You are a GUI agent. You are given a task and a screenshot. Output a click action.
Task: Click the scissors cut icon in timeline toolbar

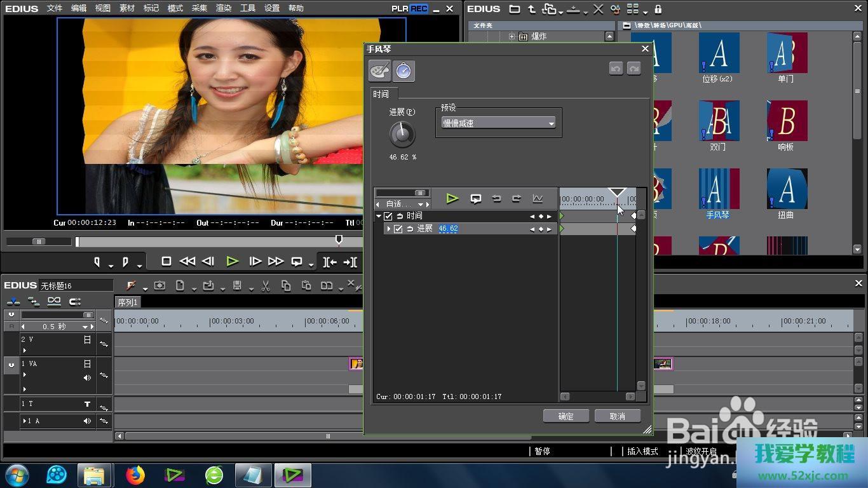(x=266, y=286)
